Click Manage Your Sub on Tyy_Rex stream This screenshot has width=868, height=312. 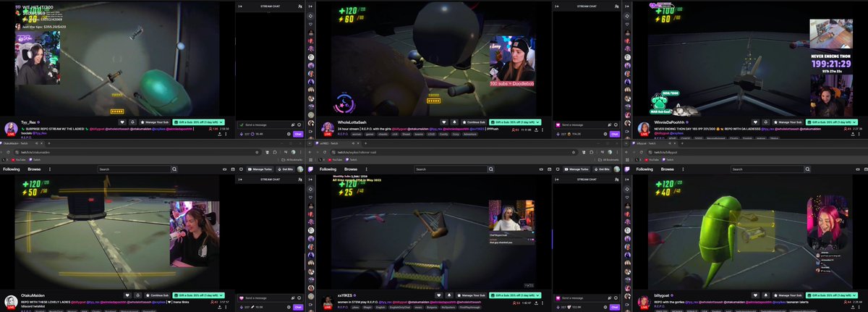point(156,122)
